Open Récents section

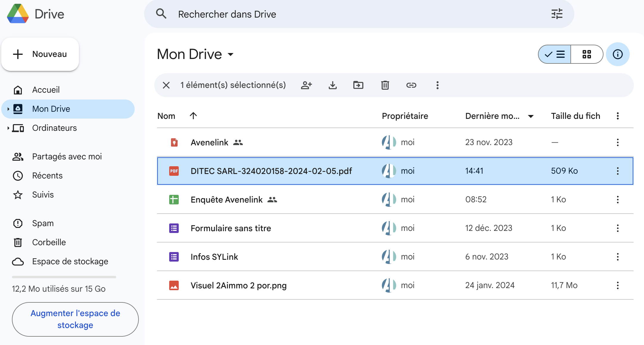click(x=68, y=175)
